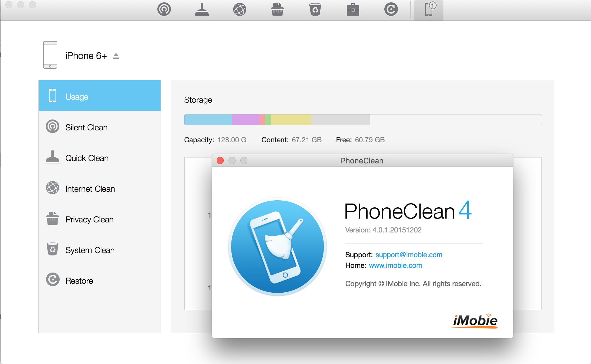Image resolution: width=591 pixels, height=364 pixels.
Task: Select the Usage sidebar tab
Action: coord(100,96)
